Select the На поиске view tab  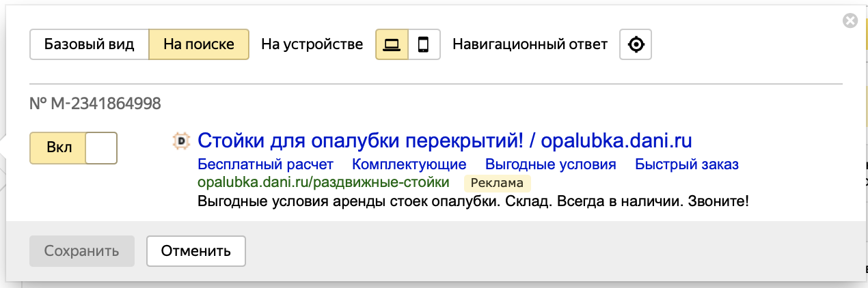pyautogui.click(x=199, y=44)
